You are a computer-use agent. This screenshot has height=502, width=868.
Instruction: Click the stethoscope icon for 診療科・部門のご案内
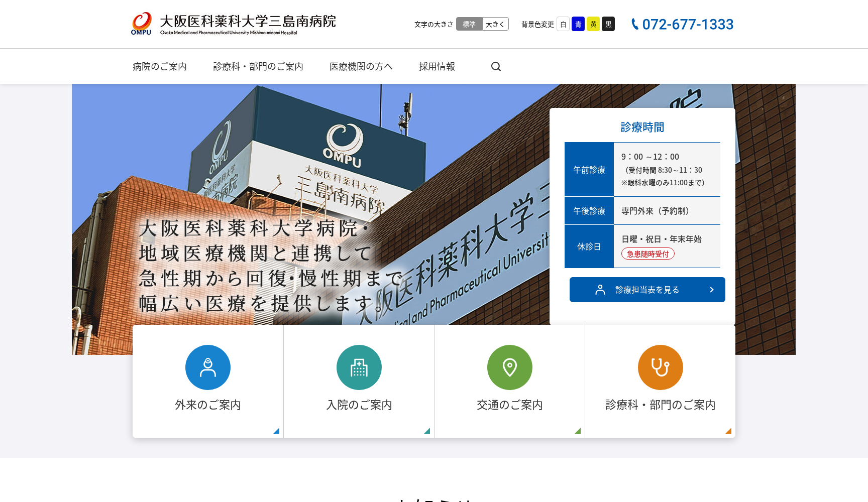pyautogui.click(x=660, y=367)
